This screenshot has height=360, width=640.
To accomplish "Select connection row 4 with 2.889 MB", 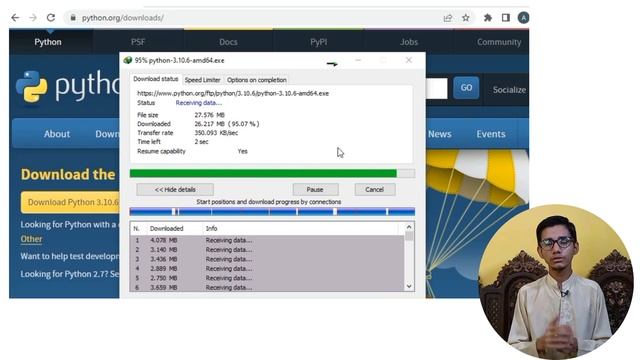I will [267, 269].
